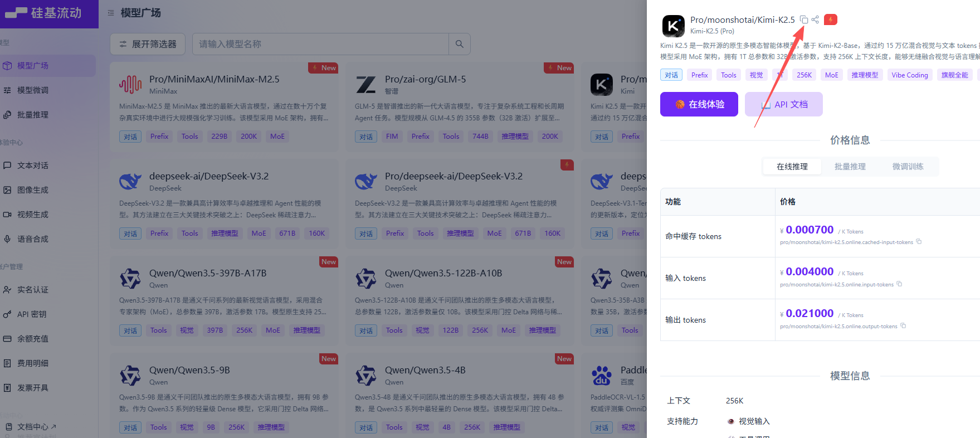Click the 硅基流动 logo
The width and height of the screenshot is (980, 438).
[x=43, y=13]
